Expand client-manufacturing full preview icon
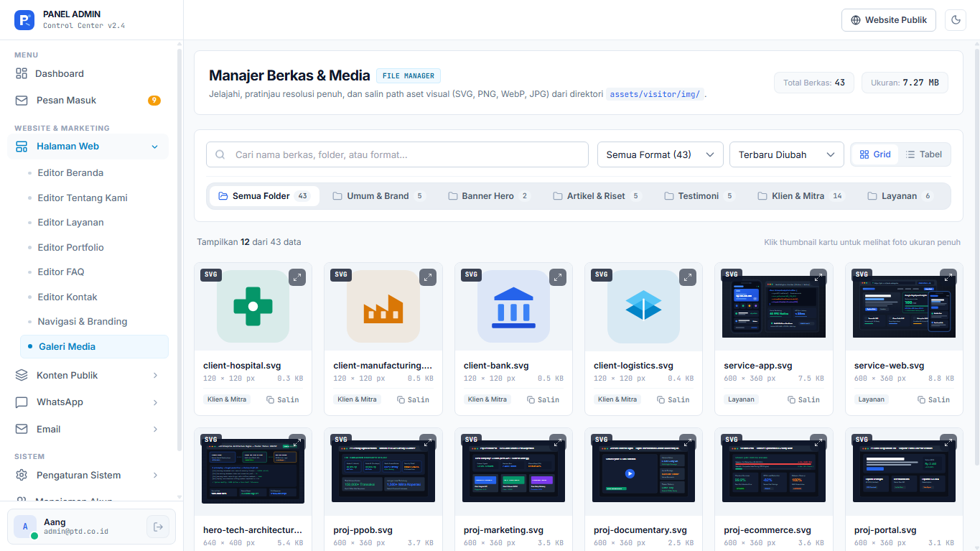 tap(427, 277)
